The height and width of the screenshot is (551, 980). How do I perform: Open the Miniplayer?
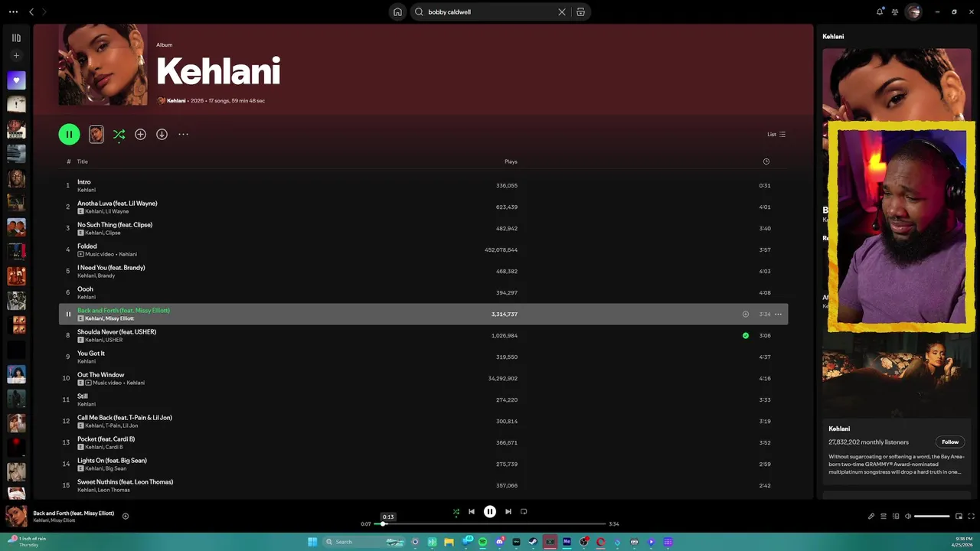pyautogui.click(x=959, y=517)
